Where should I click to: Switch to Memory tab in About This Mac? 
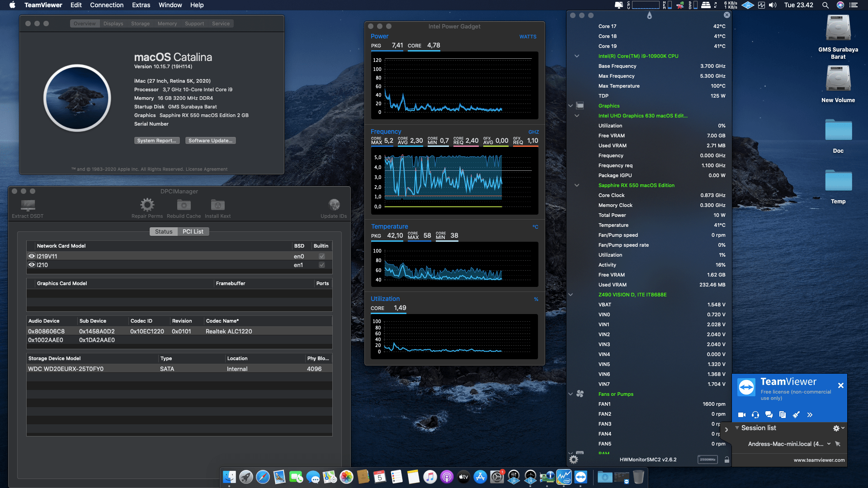point(167,23)
